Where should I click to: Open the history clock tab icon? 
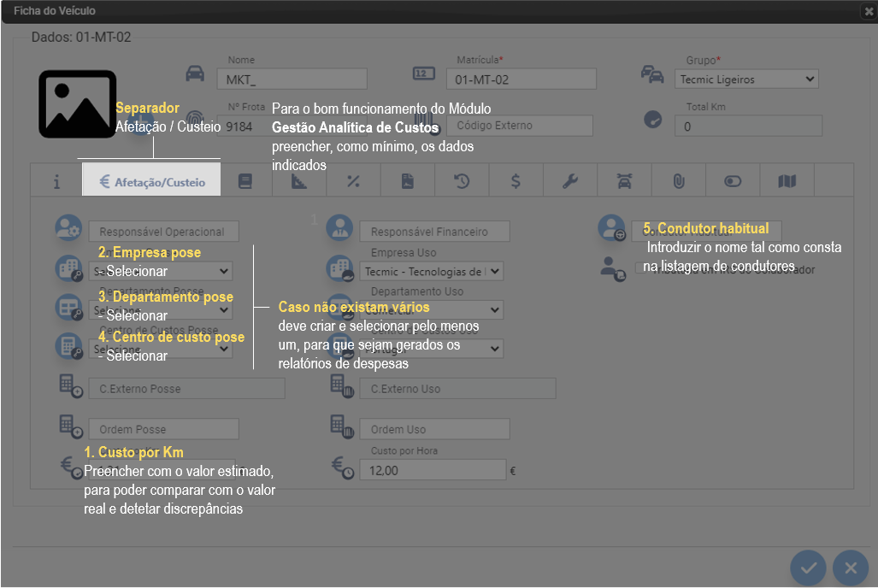tap(462, 181)
